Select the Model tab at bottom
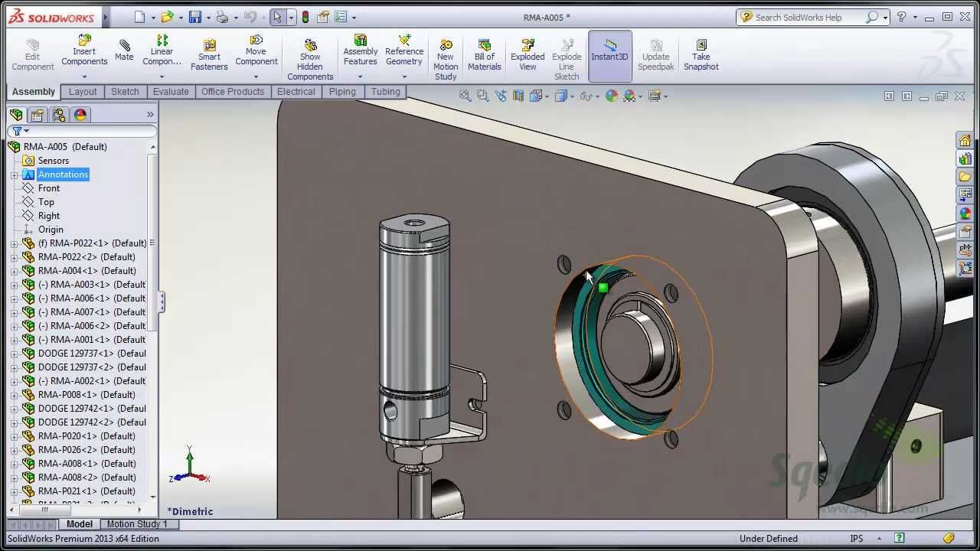980x551 pixels. tap(80, 524)
